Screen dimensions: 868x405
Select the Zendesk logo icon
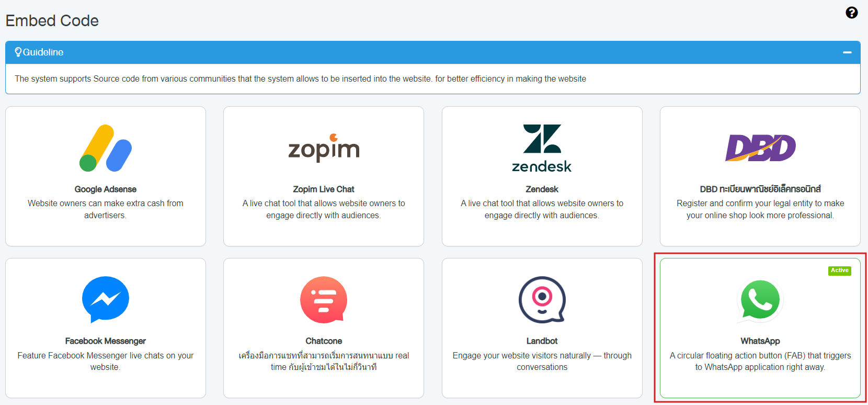click(x=542, y=148)
